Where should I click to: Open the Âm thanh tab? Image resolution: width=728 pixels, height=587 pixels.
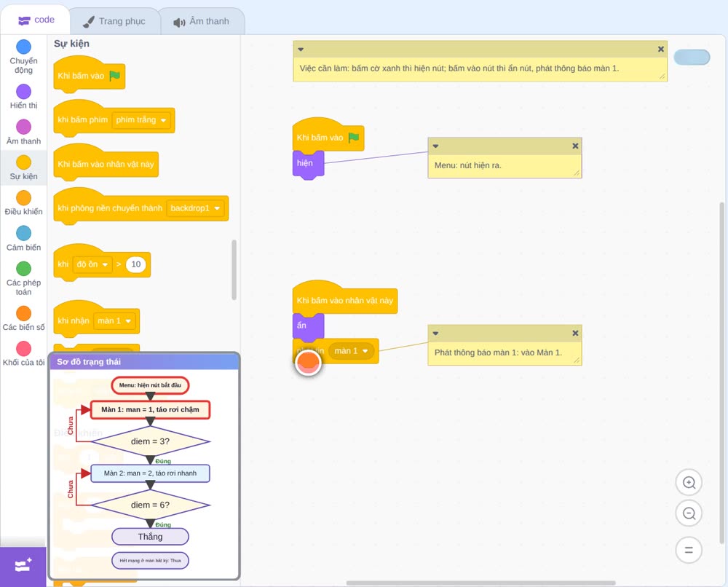pos(202,21)
